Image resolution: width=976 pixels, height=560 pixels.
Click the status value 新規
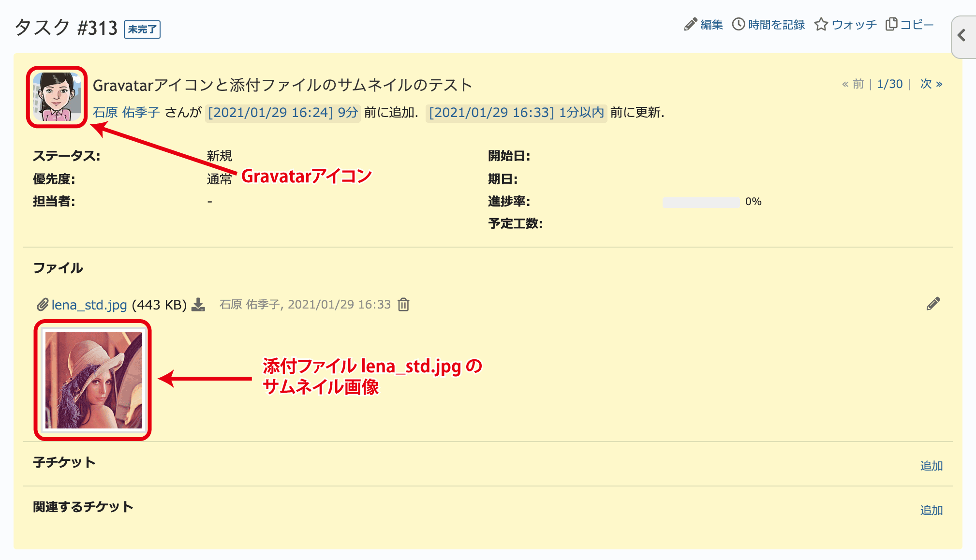click(x=220, y=156)
